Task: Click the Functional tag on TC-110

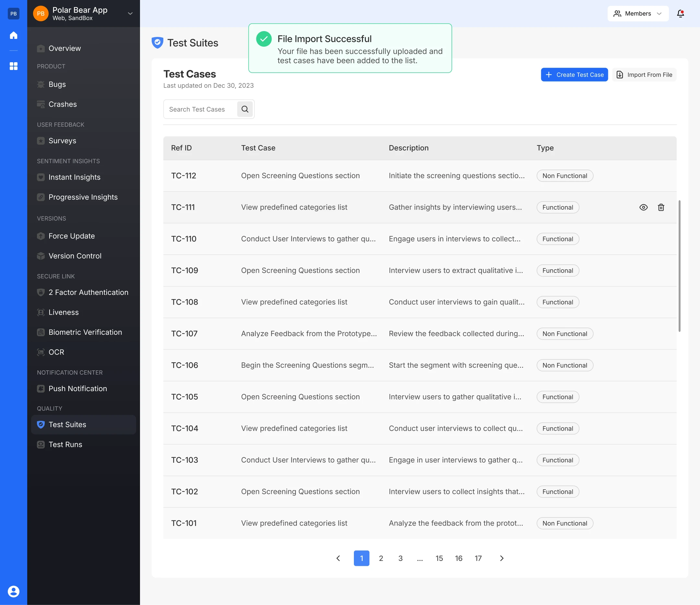Action: click(x=558, y=239)
